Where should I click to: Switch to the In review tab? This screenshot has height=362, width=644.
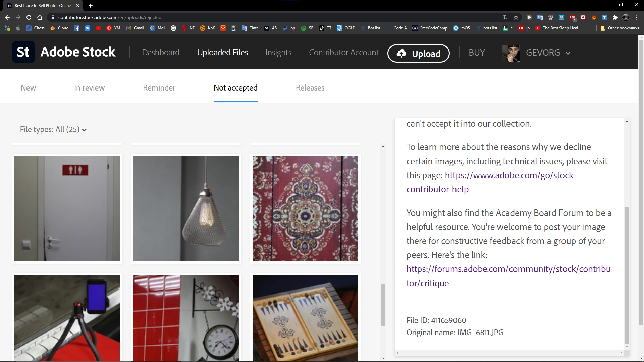point(89,88)
